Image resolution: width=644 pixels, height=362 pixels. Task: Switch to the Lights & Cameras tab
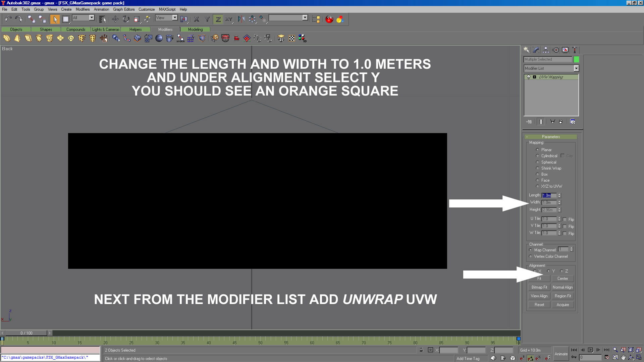pos(106,29)
